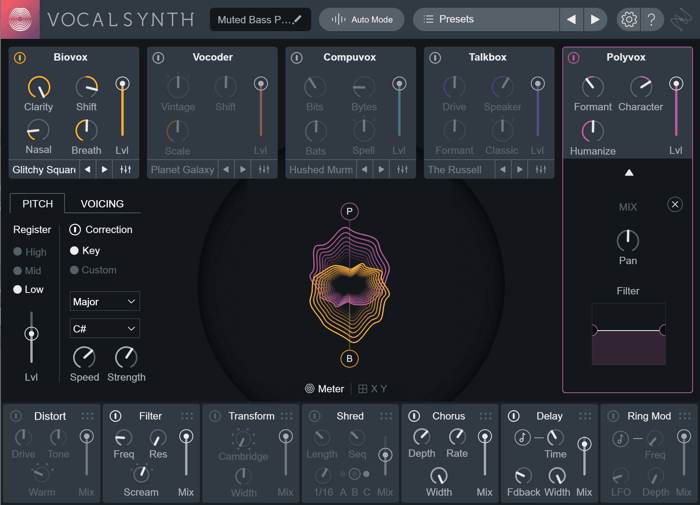Click the Biovox Clarity knob

[39, 88]
